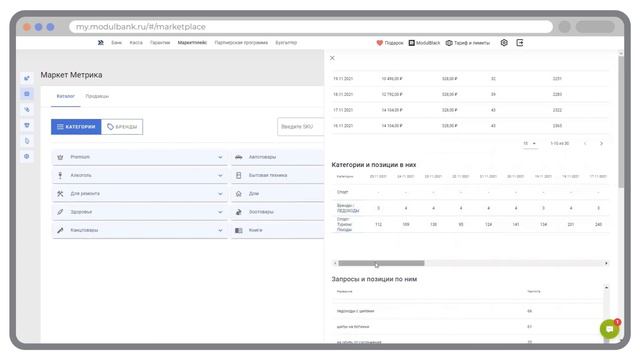Open Бухгалтер in the top menu
This screenshot has height=360, width=640.
pyautogui.click(x=286, y=43)
